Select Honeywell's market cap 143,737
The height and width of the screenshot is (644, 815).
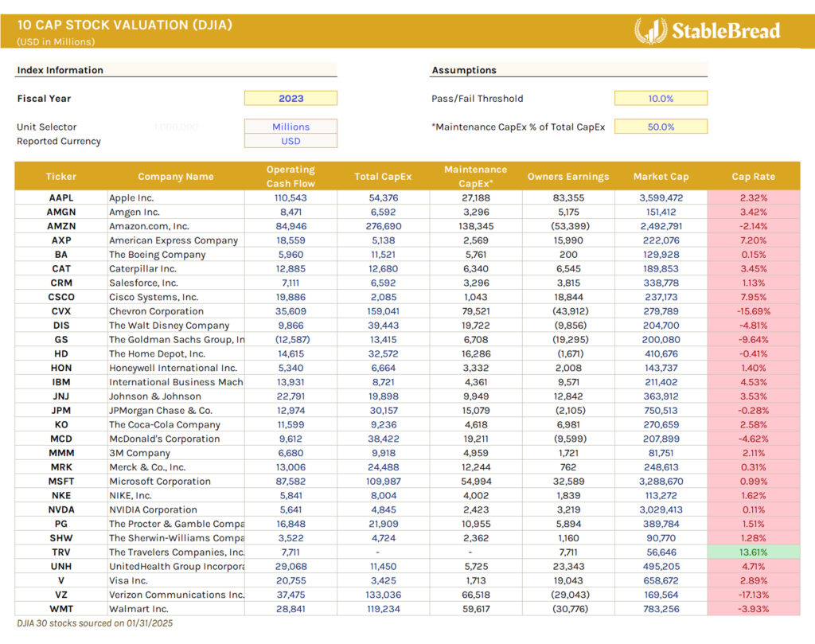[661, 368]
